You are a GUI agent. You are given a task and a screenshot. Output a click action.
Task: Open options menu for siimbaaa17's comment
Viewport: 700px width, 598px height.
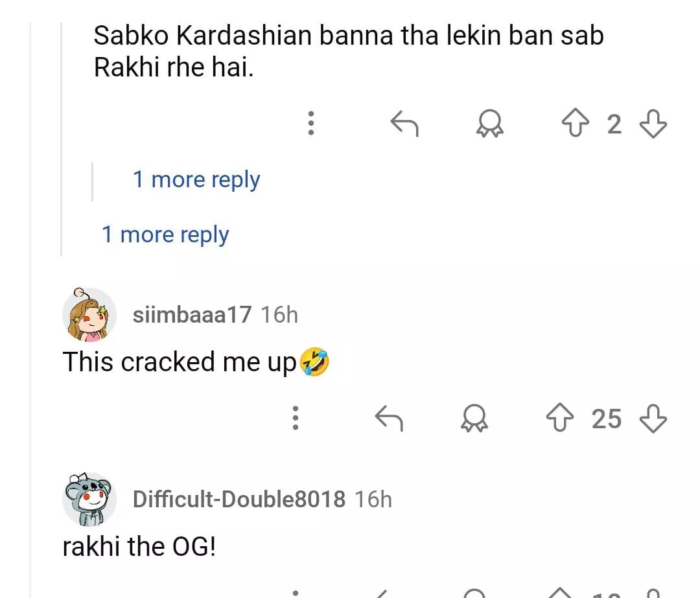(x=296, y=419)
